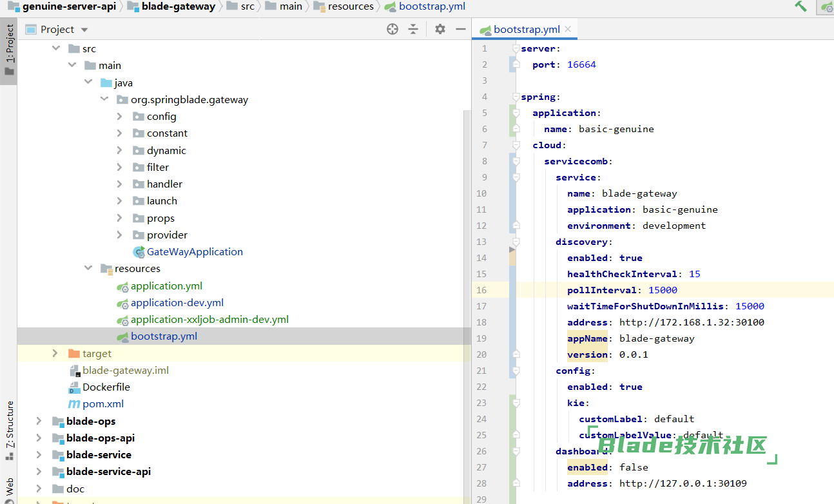Click the Dockerfile file icon
Screen dimensions: 834x504
click(x=74, y=387)
